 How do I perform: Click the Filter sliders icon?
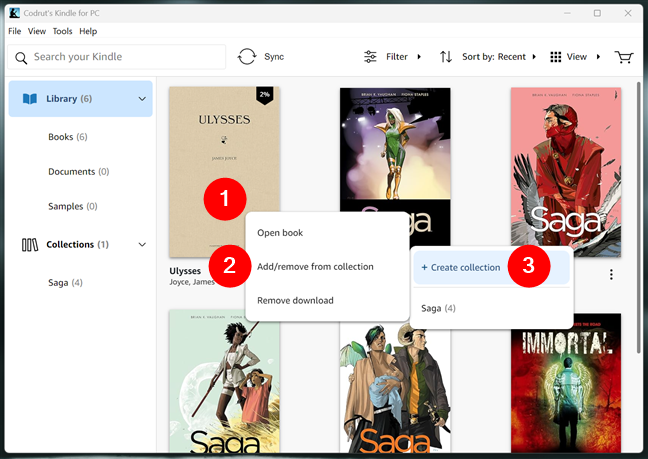coord(370,57)
